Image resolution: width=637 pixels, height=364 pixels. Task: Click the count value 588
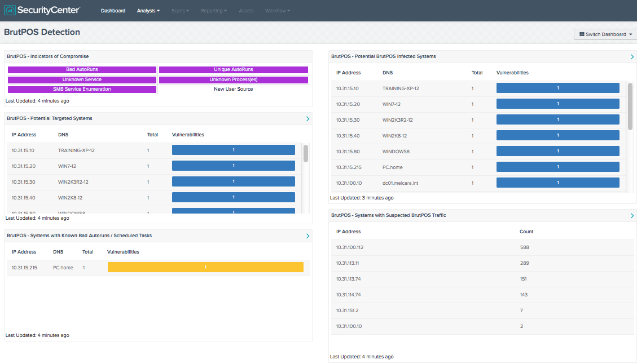(525, 247)
